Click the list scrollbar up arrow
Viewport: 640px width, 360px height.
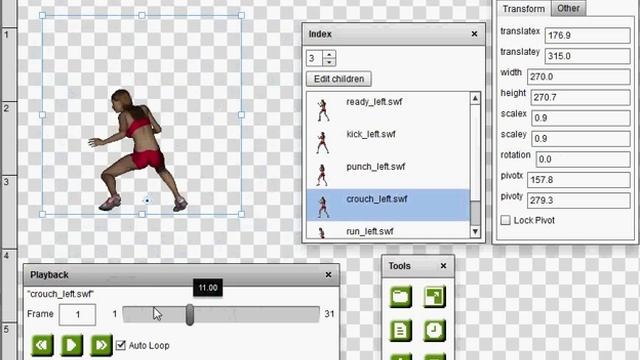point(475,98)
